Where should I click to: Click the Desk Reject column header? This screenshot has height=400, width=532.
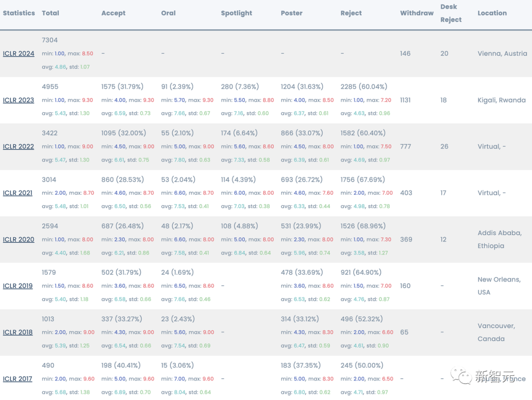pyautogui.click(x=451, y=13)
